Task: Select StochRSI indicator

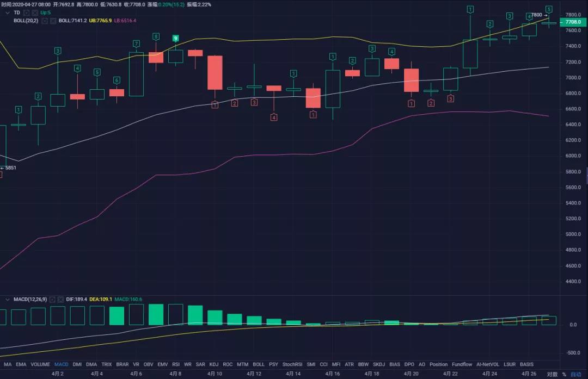Action: click(x=292, y=364)
